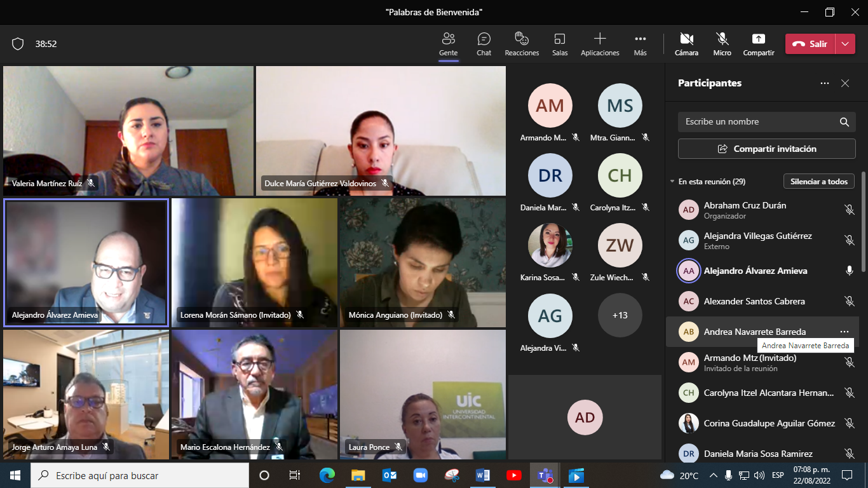Mute Alejandro Álvarez Amieva microphone in list
Image resolution: width=868 pixels, height=488 pixels.
click(x=850, y=271)
